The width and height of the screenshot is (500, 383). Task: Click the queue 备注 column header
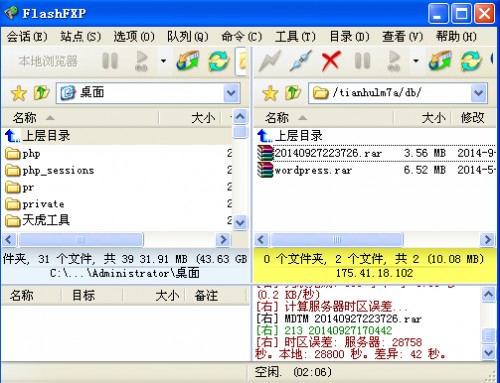tap(216, 295)
